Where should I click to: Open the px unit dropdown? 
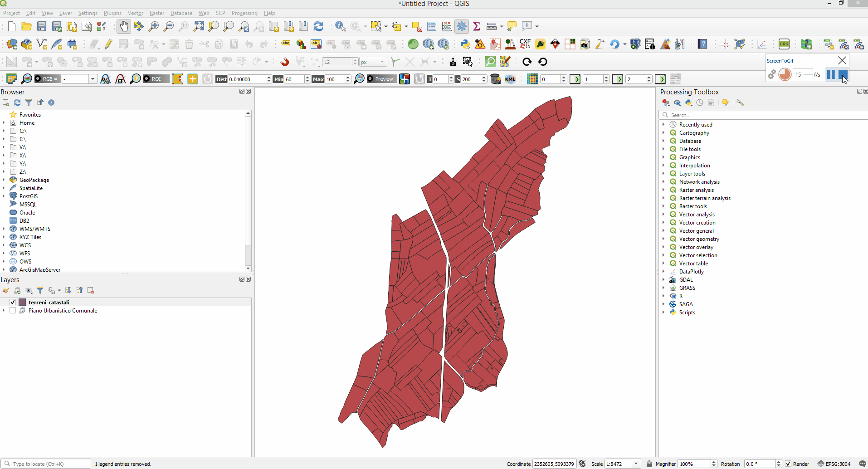[x=373, y=62]
